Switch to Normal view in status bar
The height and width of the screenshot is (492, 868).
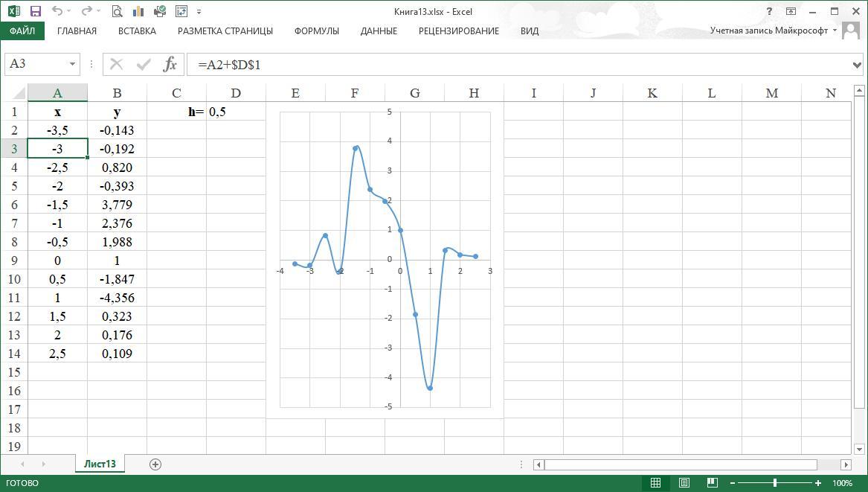click(x=655, y=483)
